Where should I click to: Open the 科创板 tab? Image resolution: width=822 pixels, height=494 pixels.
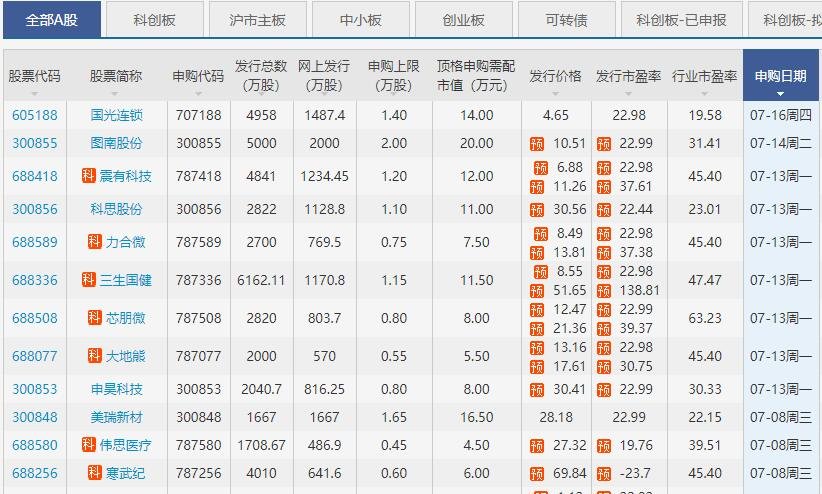pyautogui.click(x=155, y=20)
